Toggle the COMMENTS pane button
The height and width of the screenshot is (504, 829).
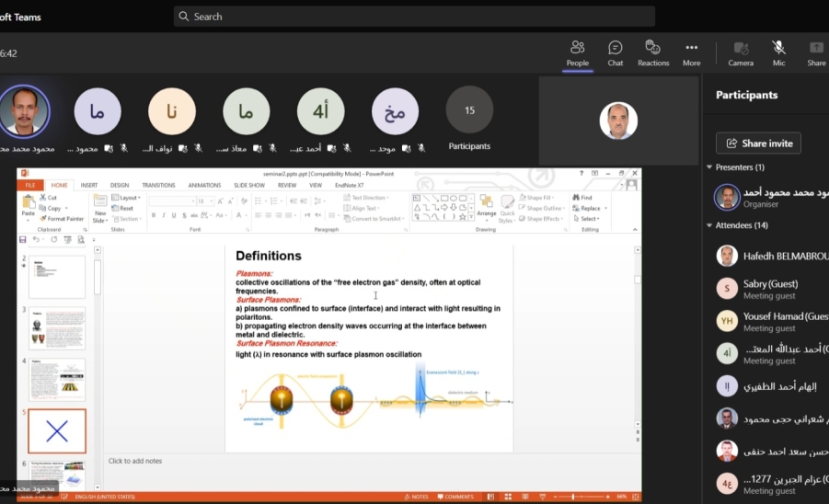click(x=455, y=497)
